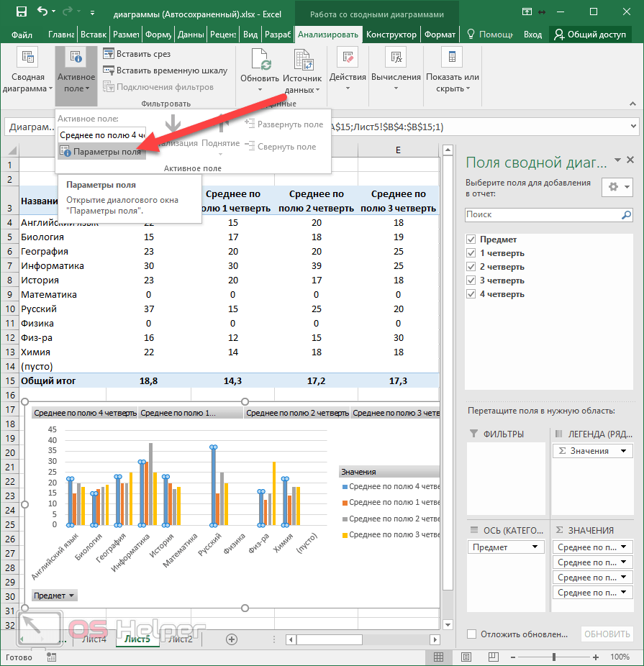This screenshot has width=644, height=666.
Task: Click Вставить срез slicer button
Action: click(137, 54)
